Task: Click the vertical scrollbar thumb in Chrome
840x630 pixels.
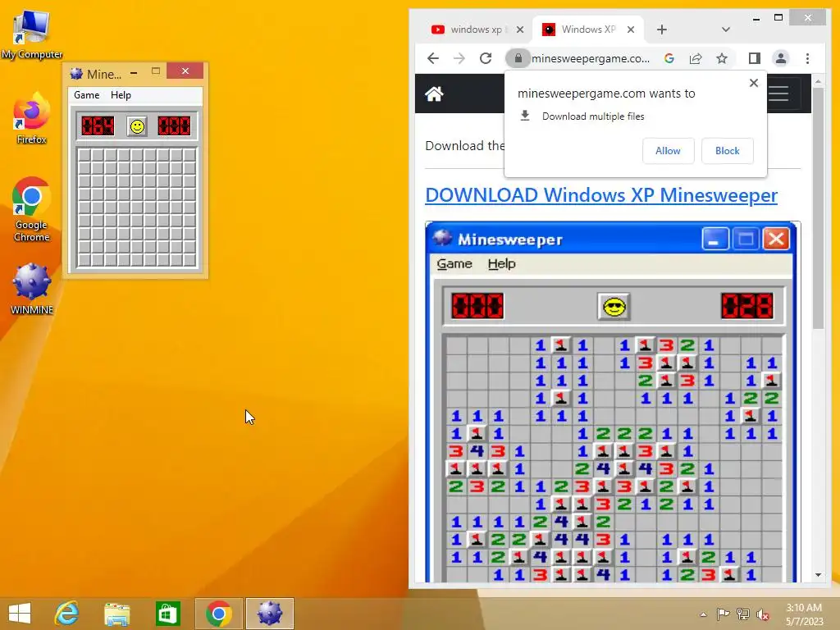Action: click(x=818, y=208)
